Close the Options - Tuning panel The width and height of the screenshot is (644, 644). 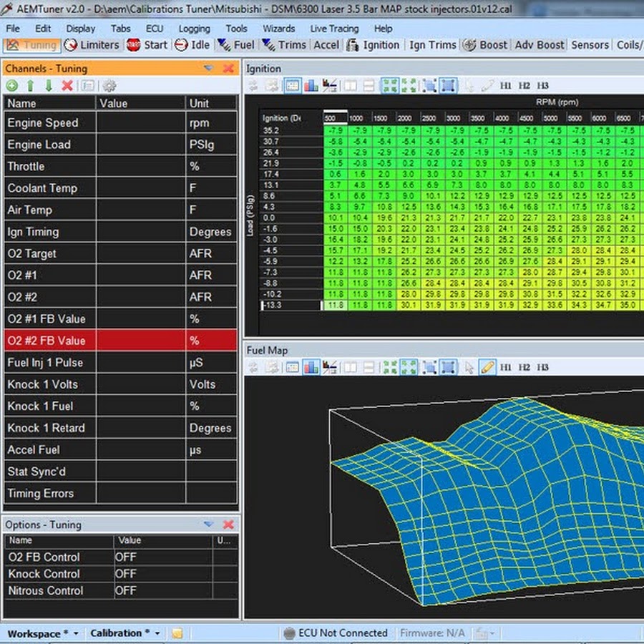(228, 524)
